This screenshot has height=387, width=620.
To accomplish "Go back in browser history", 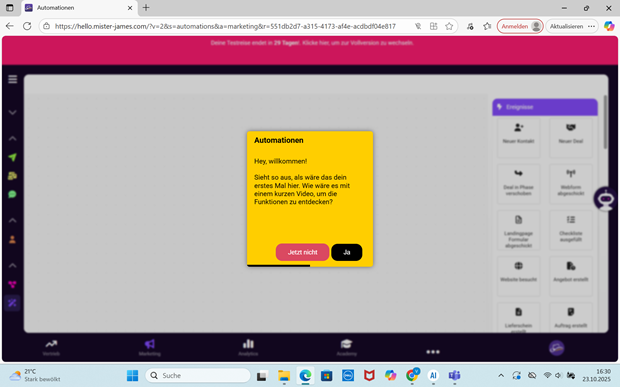I will click(x=10, y=26).
